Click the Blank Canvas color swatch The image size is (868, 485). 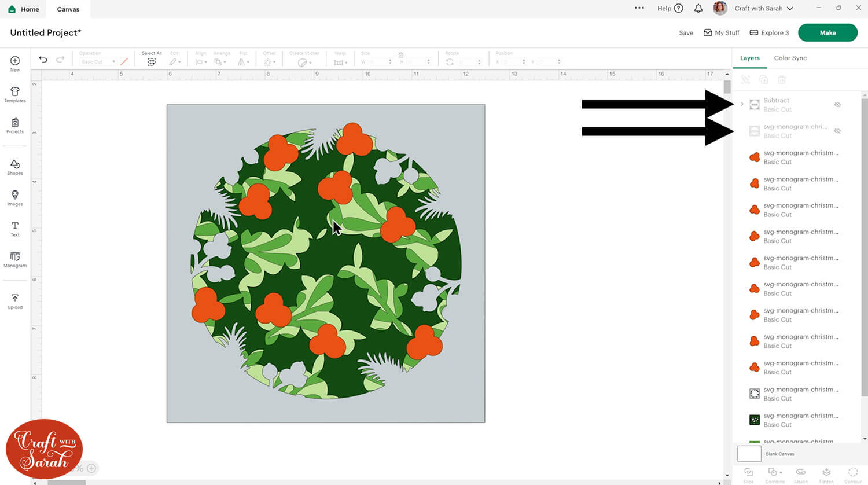pyautogui.click(x=749, y=454)
